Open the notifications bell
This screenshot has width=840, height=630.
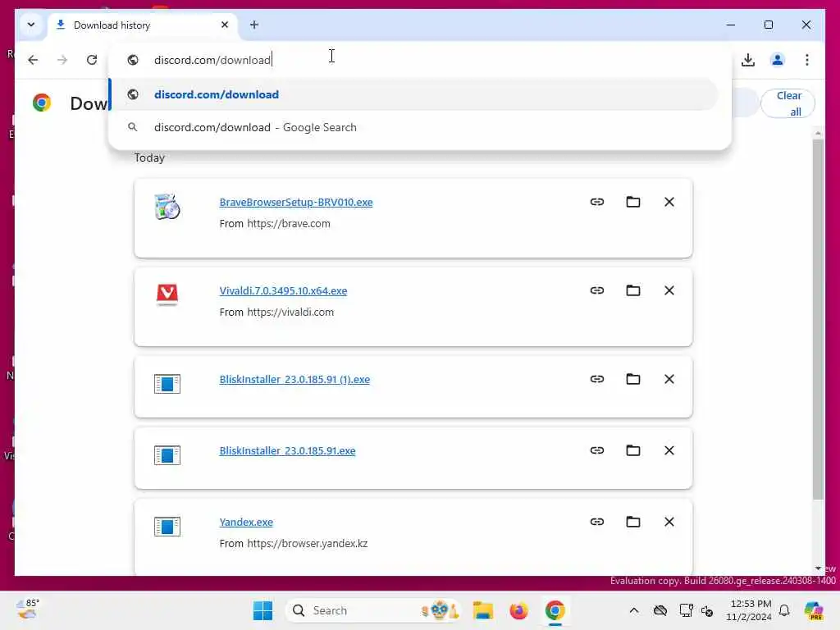[784, 610]
